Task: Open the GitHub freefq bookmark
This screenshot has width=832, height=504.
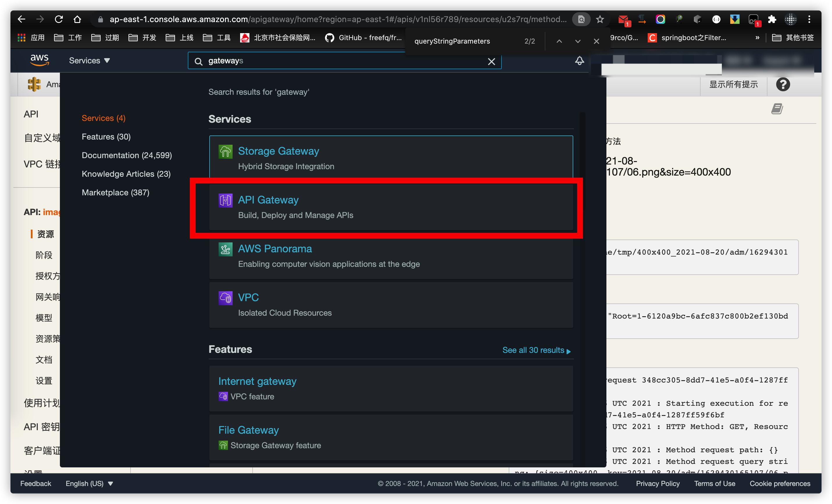Action: pyautogui.click(x=363, y=38)
